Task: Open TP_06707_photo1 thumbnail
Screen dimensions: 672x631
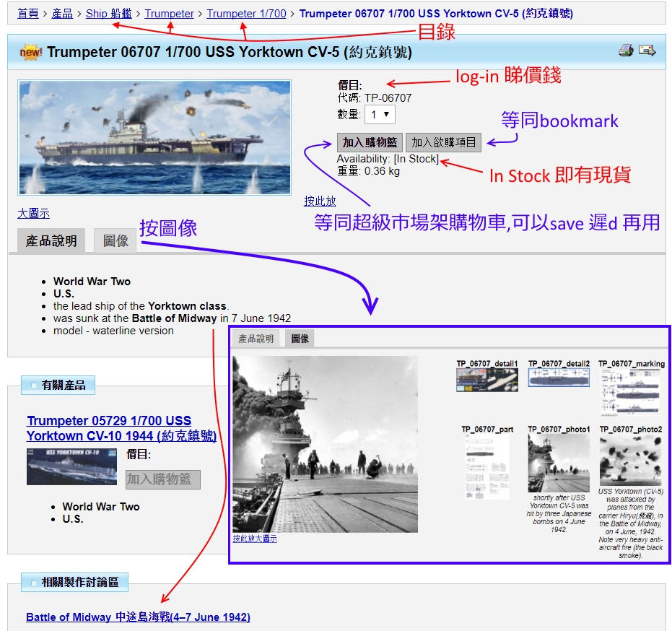Action: [559, 463]
